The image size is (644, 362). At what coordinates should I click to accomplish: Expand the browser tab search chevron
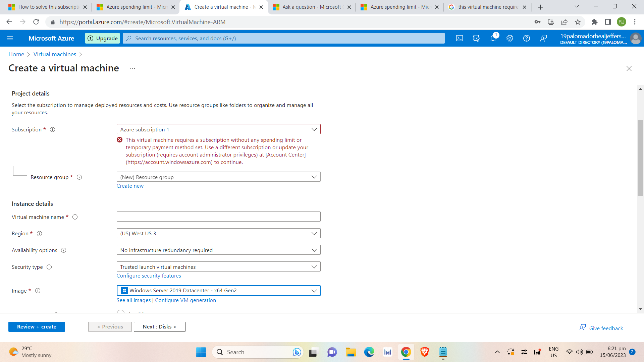tap(577, 7)
